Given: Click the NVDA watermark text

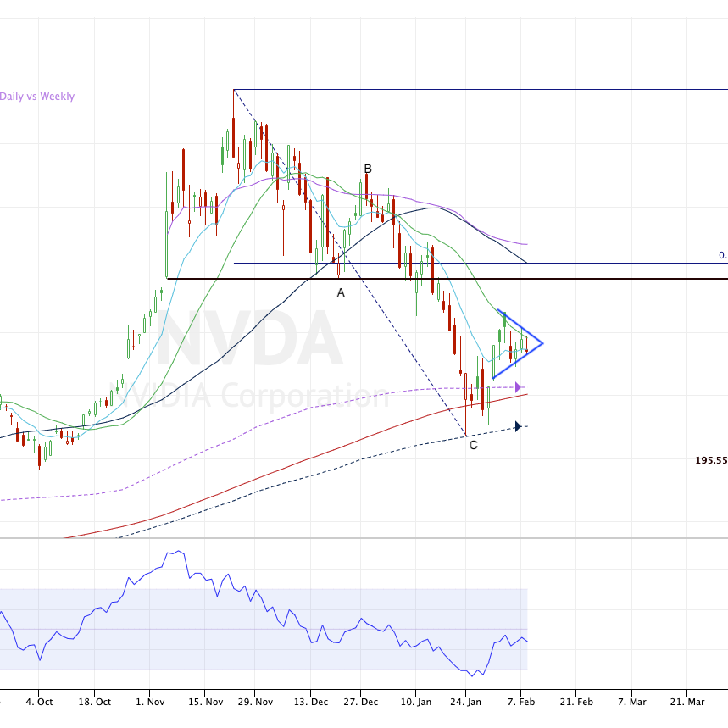Looking at the screenshot, I should 250,339.
